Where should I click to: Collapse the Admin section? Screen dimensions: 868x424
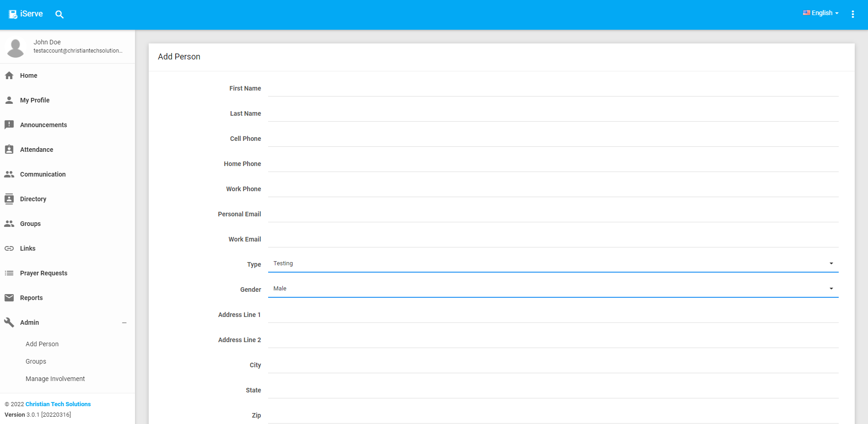point(124,322)
